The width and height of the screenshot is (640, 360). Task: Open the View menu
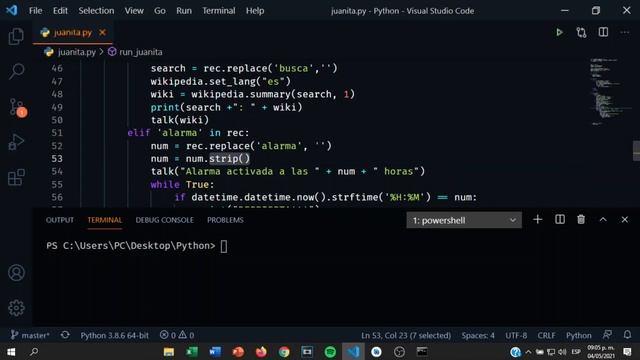[134, 11]
